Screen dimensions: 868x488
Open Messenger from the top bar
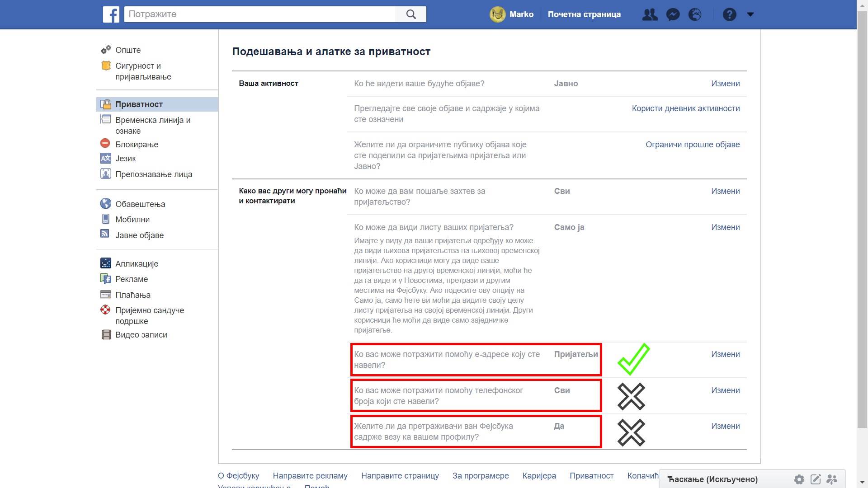[x=673, y=14]
